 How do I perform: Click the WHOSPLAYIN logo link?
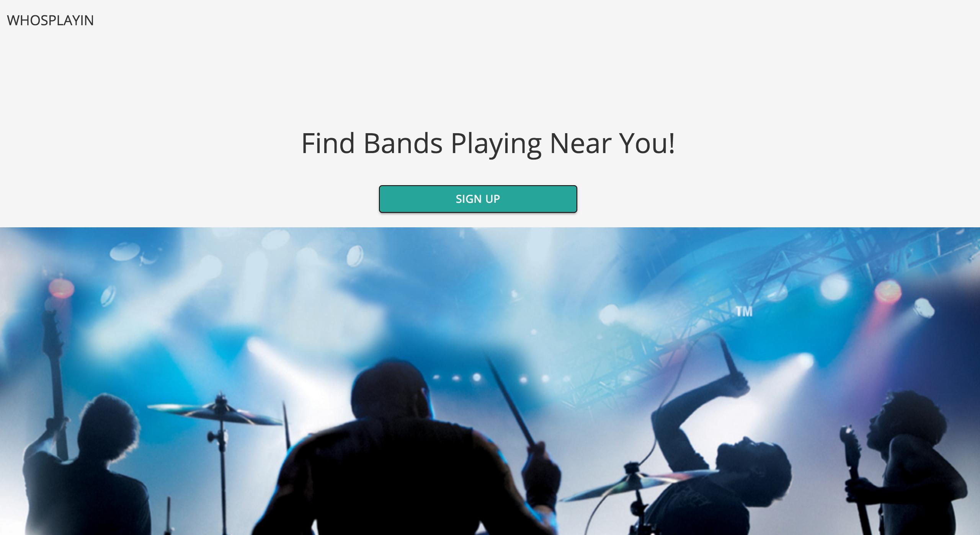(51, 20)
